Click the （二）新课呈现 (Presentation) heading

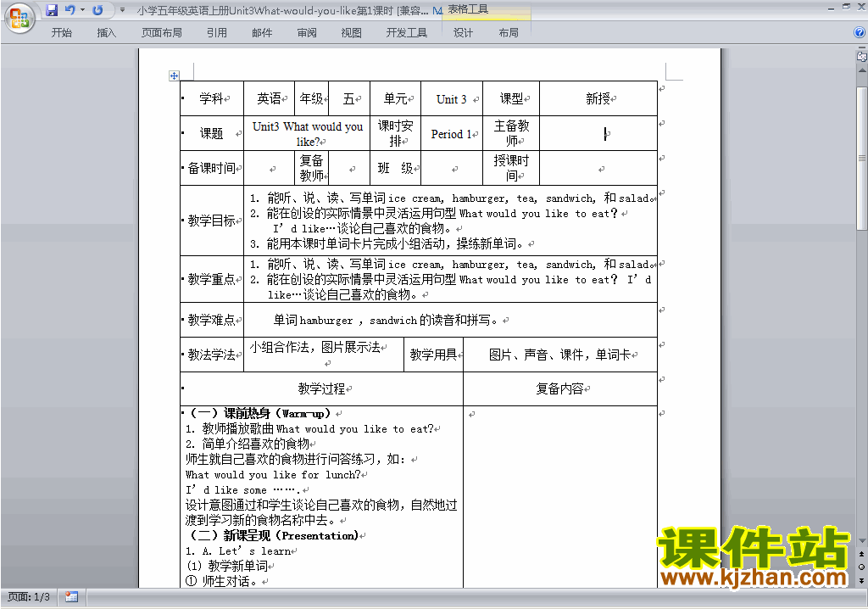pyautogui.click(x=275, y=536)
